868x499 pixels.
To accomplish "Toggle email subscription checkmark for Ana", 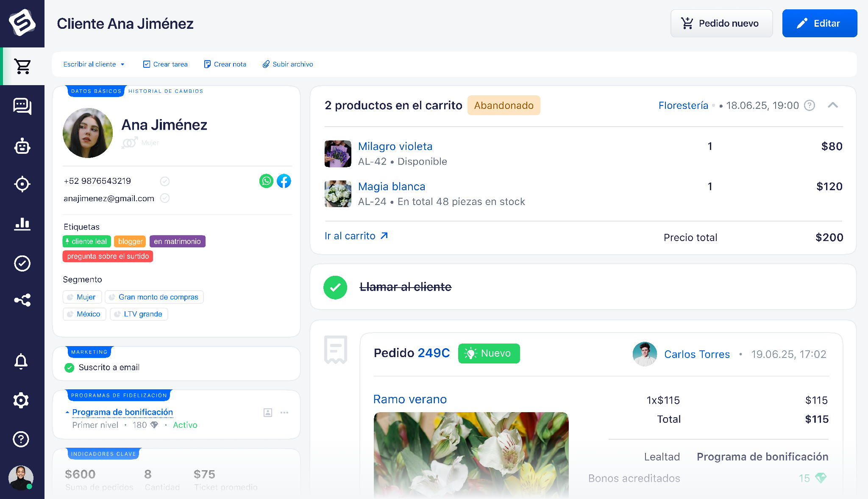I will click(x=70, y=368).
